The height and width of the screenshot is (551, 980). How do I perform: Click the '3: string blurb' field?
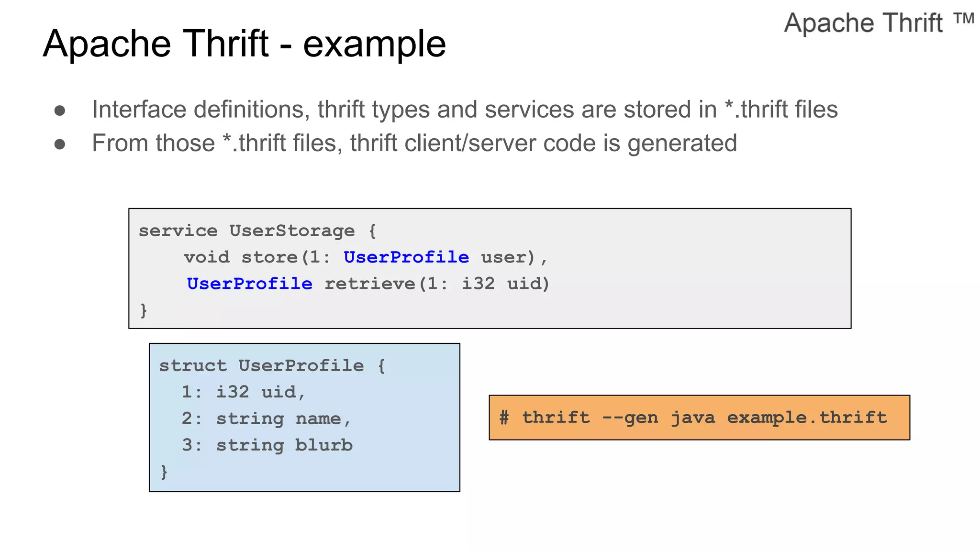point(267,445)
